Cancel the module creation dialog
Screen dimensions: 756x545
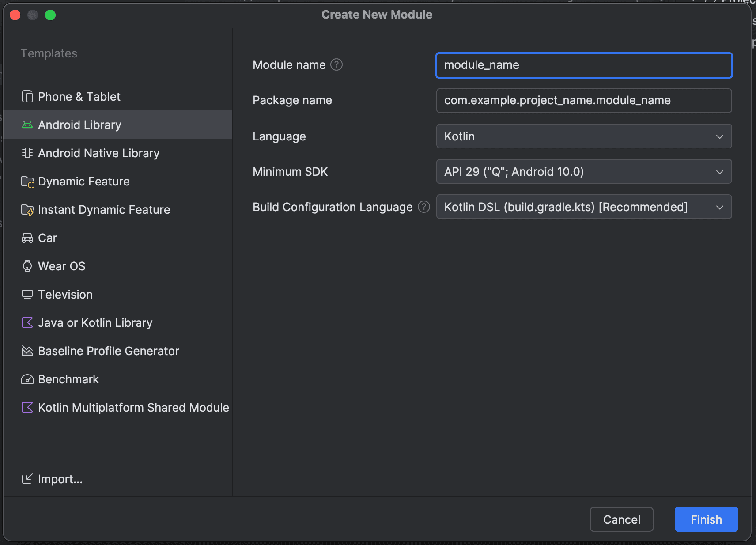pos(621,520)
